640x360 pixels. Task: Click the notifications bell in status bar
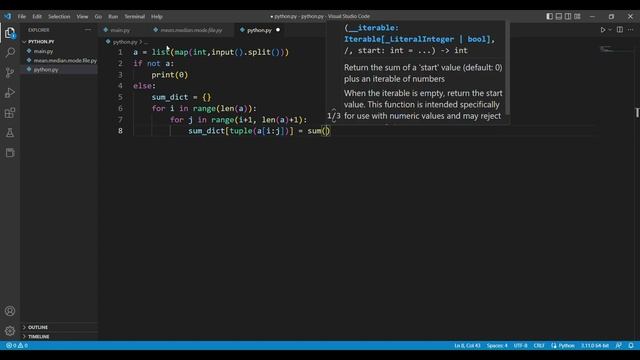tap(631, 345)
